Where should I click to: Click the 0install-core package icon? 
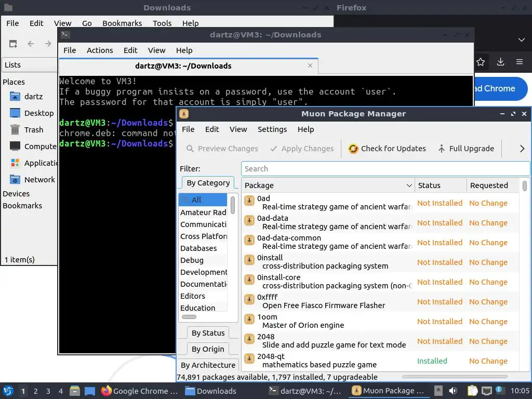[x=249, y=280]
